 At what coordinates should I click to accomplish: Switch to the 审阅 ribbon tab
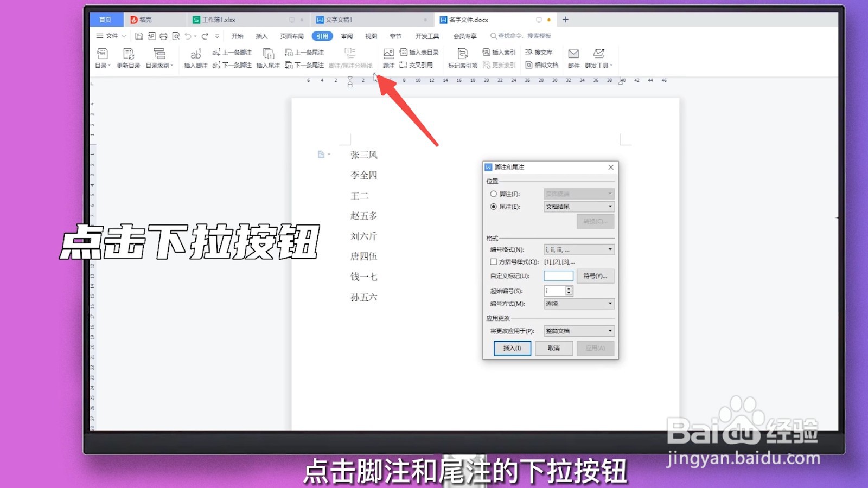(x=347, y=36)
